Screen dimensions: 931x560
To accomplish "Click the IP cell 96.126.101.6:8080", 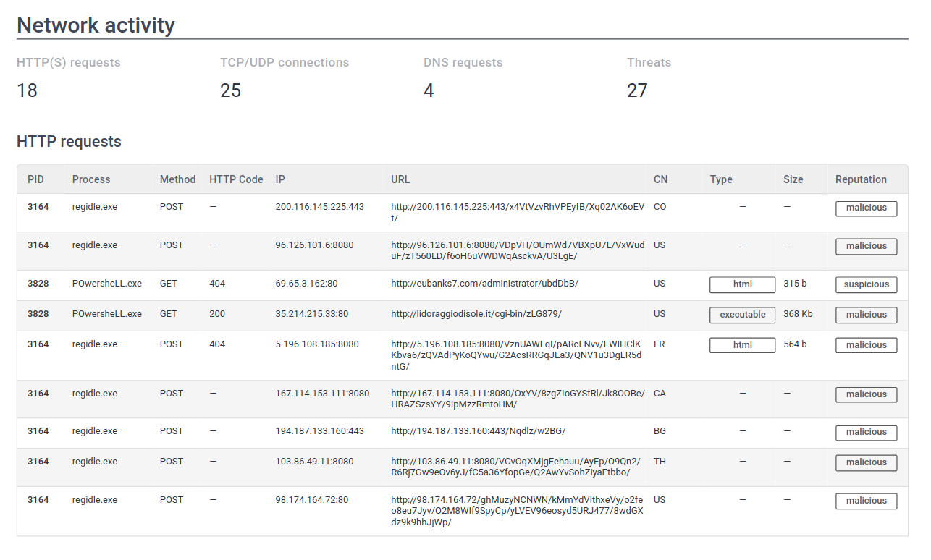I will coord(315,245).
